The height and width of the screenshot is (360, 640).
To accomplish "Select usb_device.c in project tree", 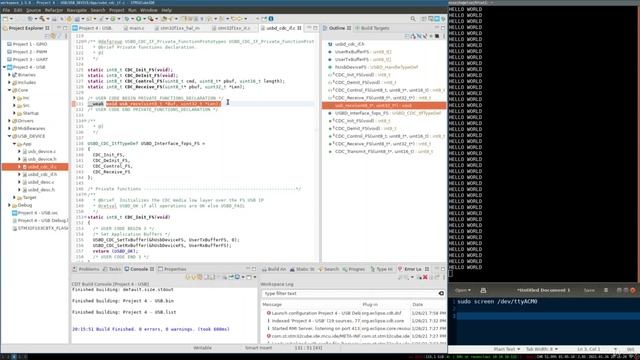I will coord(42,151).
